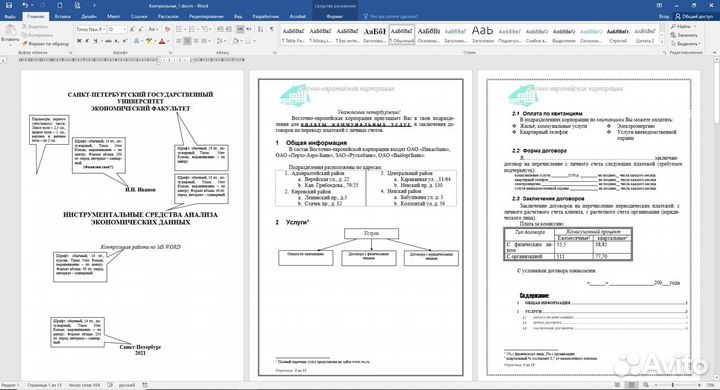Toggle strikethrough formatting
Viewport: 720px width, 390px height.
(108, 41)
